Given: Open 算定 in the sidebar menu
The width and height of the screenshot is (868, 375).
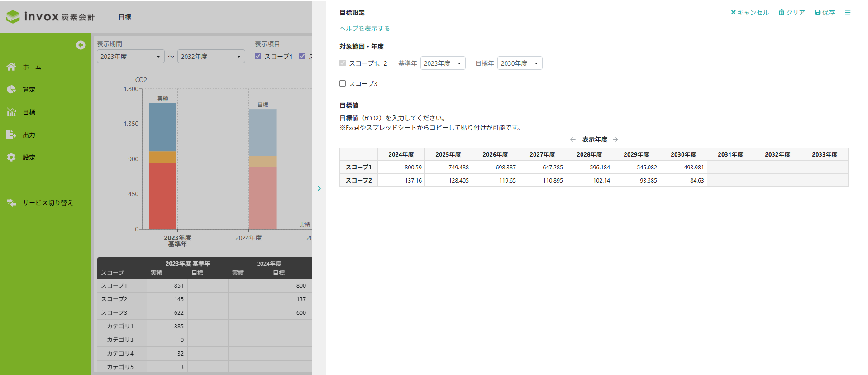Looking at the screenshot, I should (29, 90).
